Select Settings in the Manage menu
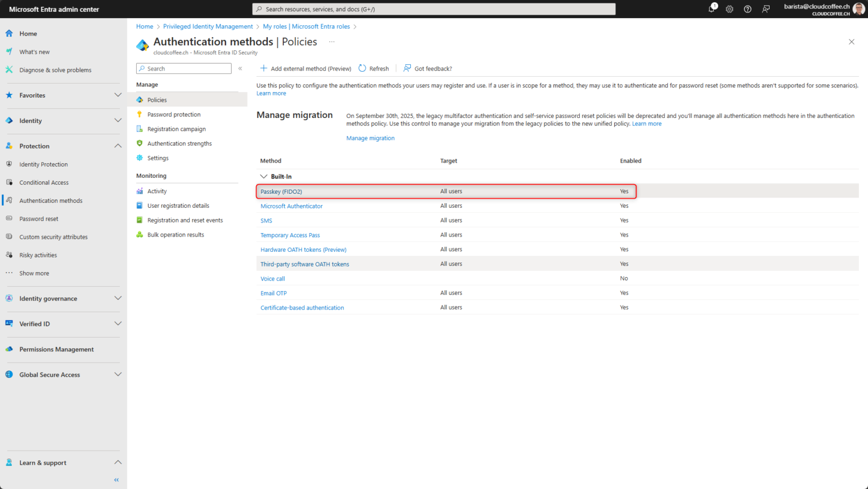This screenshot has width=868, height=489. pyautogui.click(x=158, y=158)
